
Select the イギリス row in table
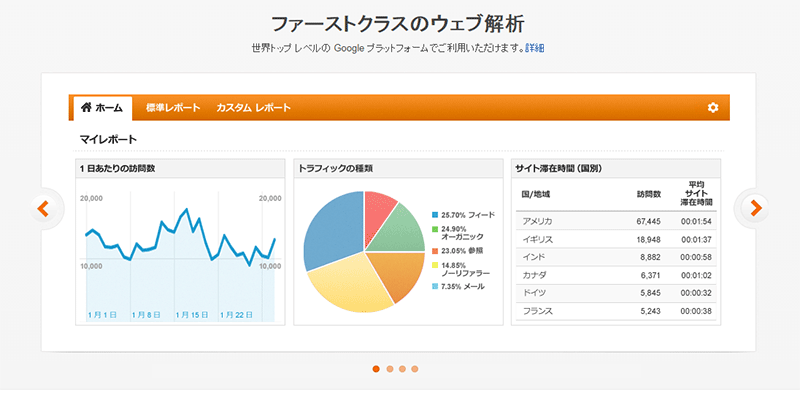point(616,239)
